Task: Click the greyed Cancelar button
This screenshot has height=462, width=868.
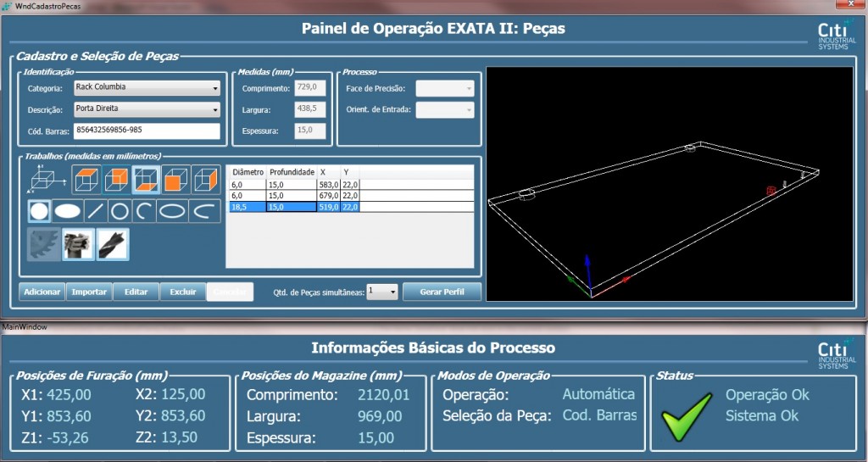Action: click(230, 292)
